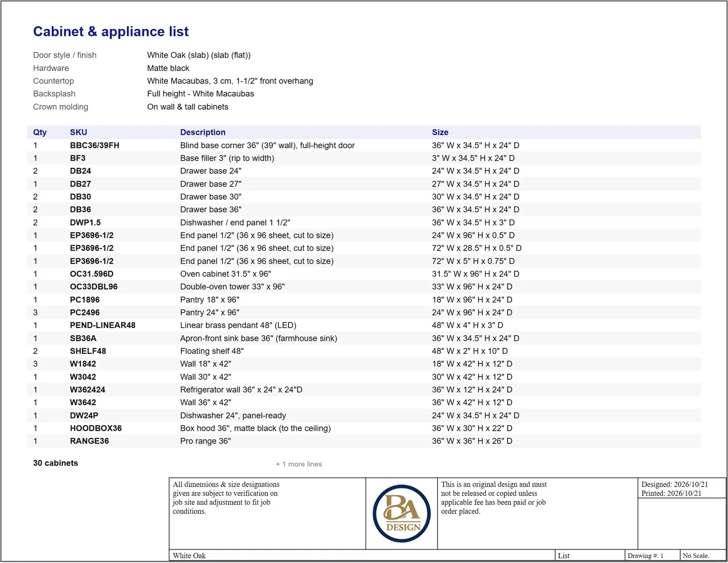Select the countertop value 'White Macaubas, 3 cm'

click(230, 81)
